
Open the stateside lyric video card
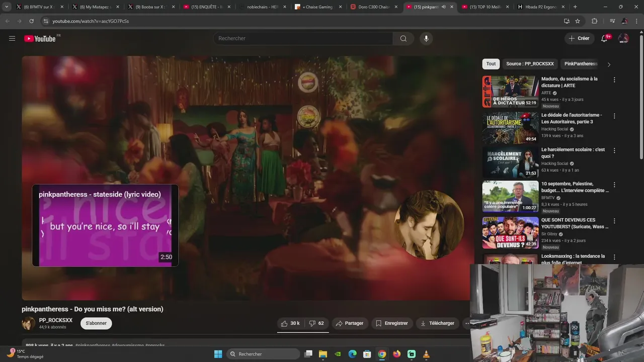coord(105,225)
